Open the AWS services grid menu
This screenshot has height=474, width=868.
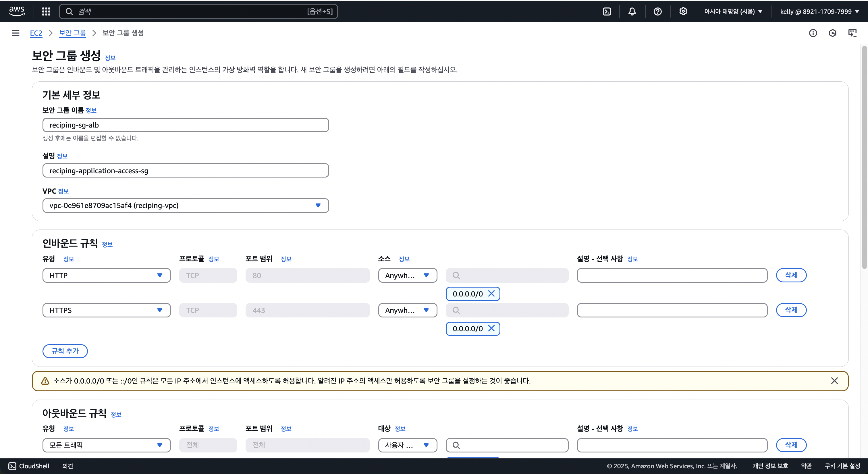pyautogui.click(x=46, y=11)
